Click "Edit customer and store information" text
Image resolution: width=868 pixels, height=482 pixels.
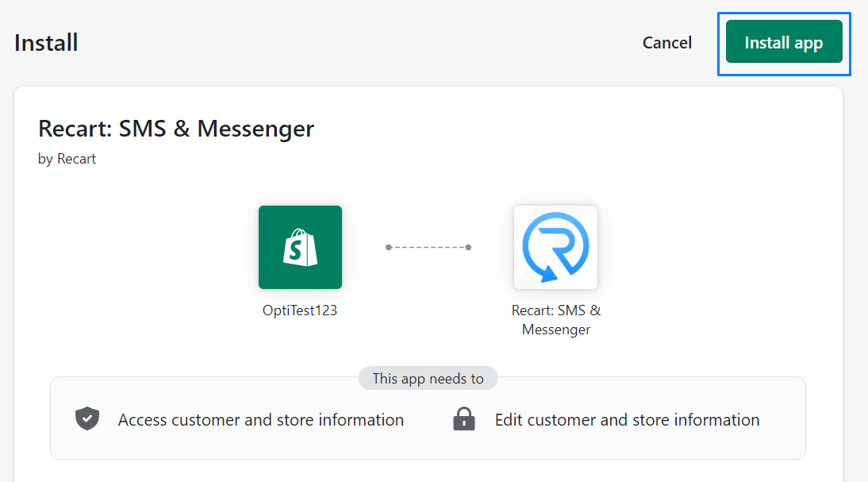pyautogui.click(x=627, y=420)
